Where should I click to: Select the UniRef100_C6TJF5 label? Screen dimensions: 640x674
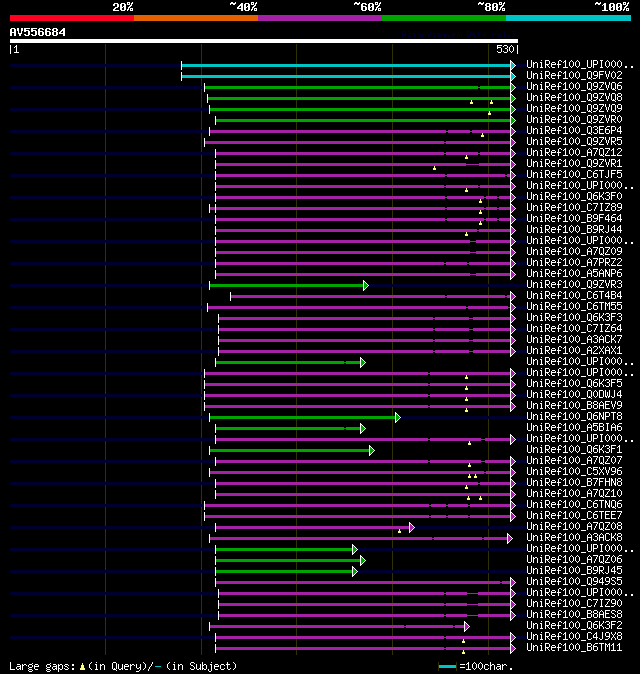[574, 175]
